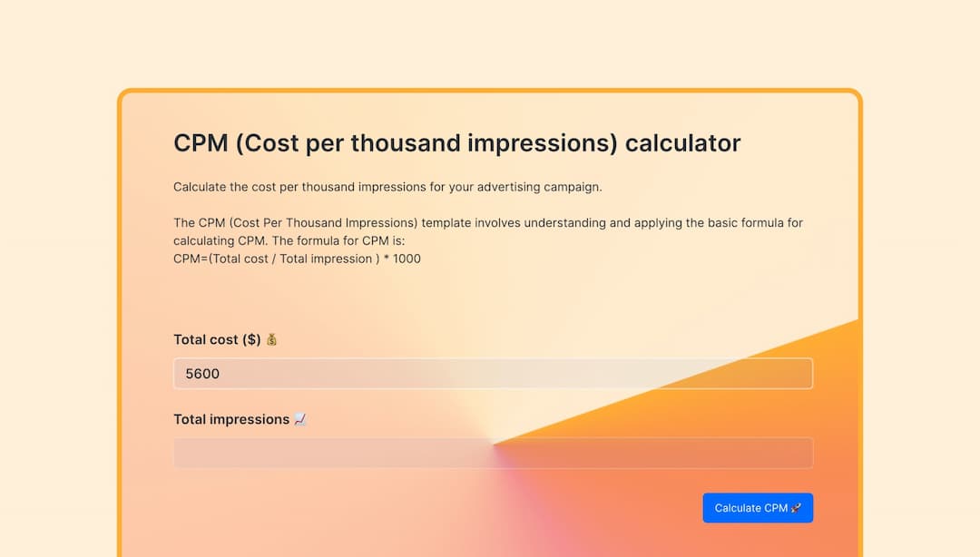Click the CPM formula line ending "* 1000"
The height and width of the screenshot is (557, 980).
(x=297, y=259)
